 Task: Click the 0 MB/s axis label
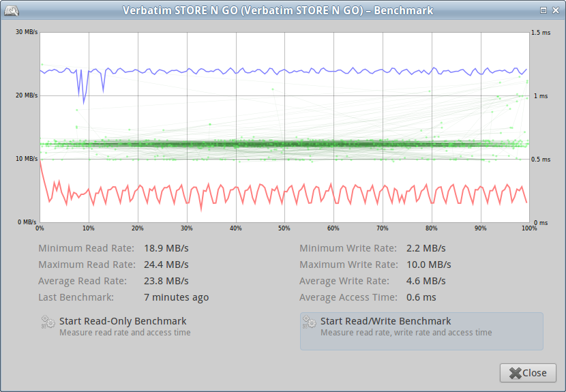(x=27, y=222)
